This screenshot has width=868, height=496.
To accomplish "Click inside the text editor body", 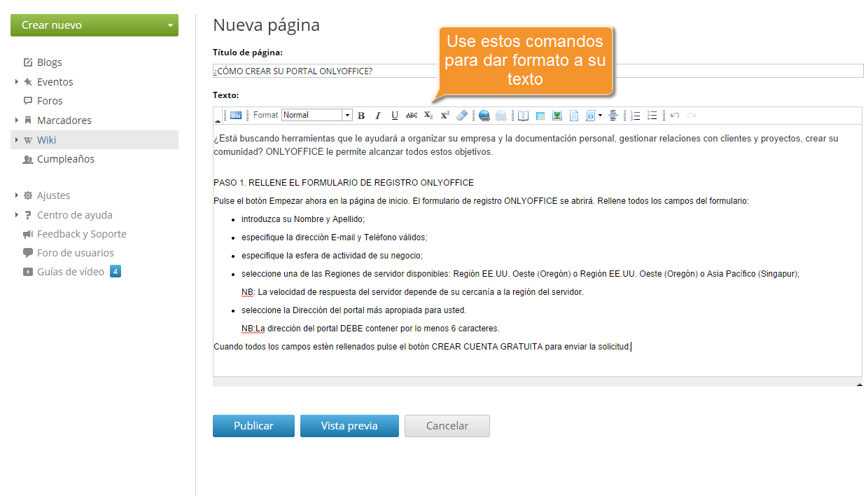I will [x=538, y=250].
